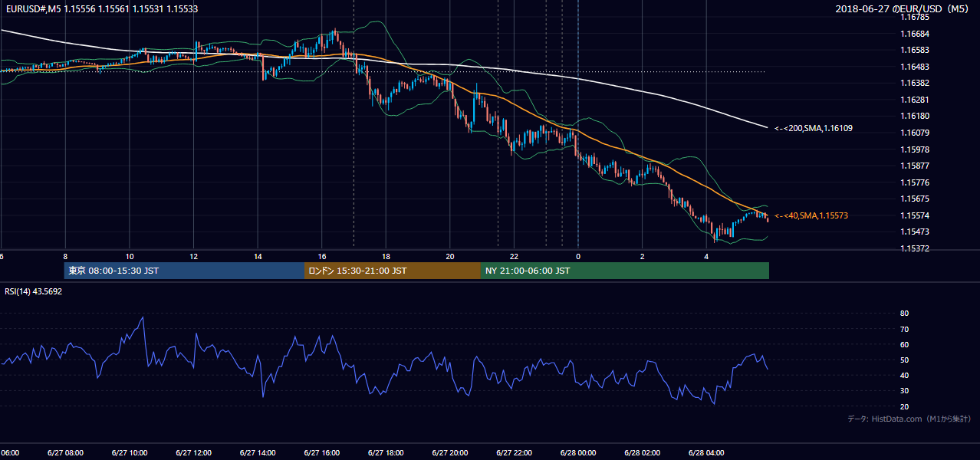Screen dimensions: 980x460
Task: Click price axis value 1.16180
Action: 914,116
